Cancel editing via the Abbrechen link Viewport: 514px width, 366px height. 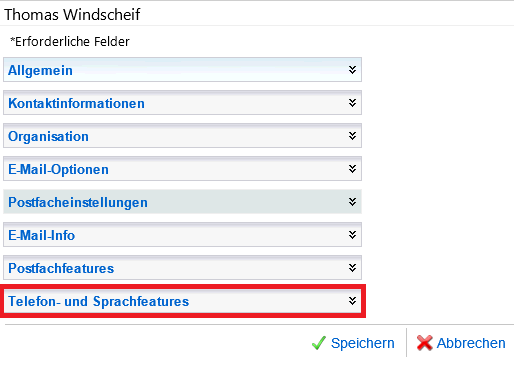[471, 343]
